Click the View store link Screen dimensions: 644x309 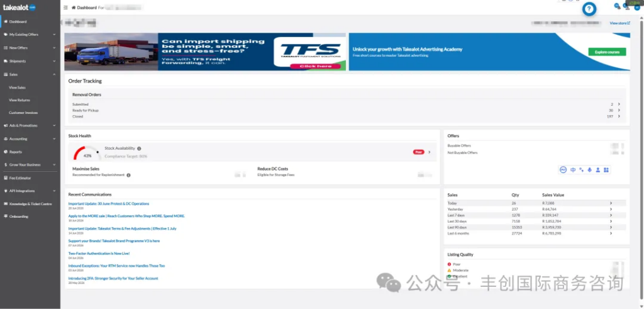[x=619, y=23]
